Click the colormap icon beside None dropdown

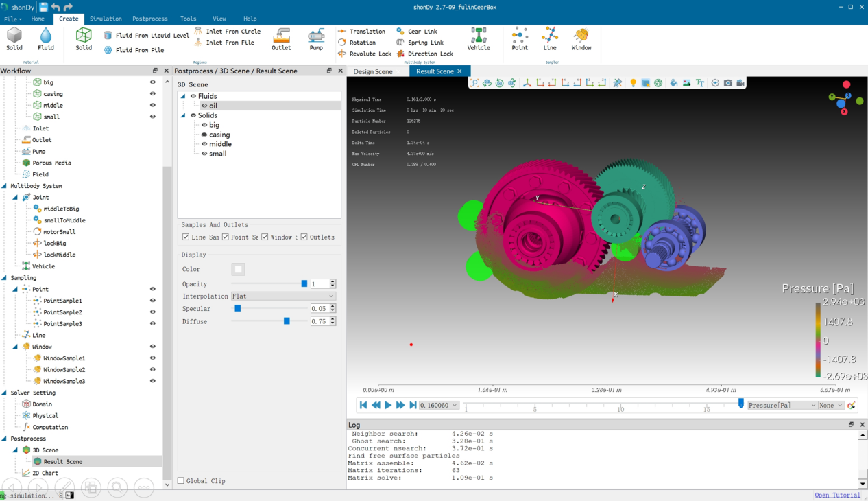(852, 406)
